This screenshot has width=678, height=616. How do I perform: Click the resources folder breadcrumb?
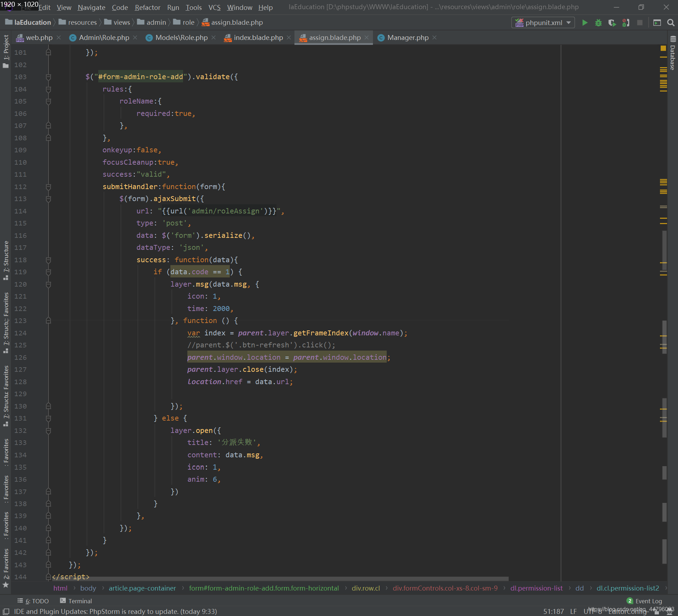click(x=78, y=22)
